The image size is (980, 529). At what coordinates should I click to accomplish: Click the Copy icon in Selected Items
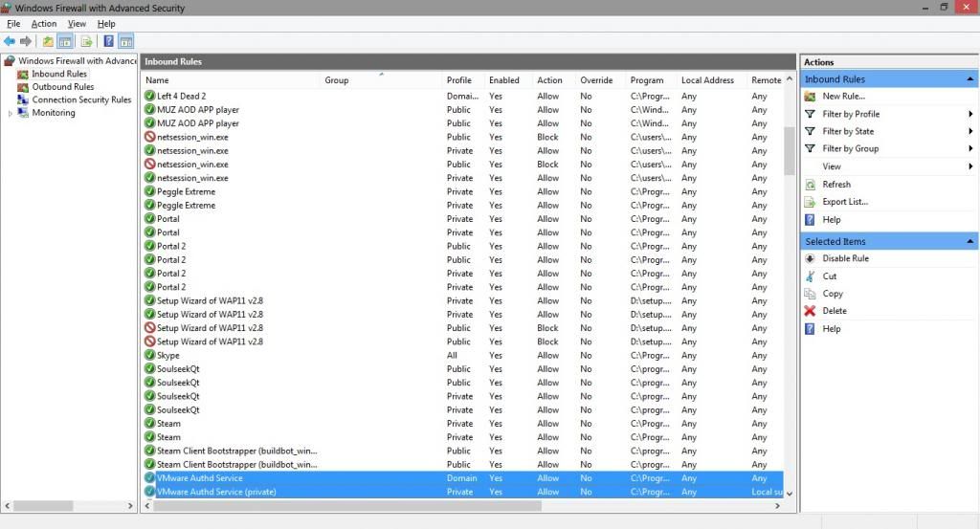coord(810,294)
